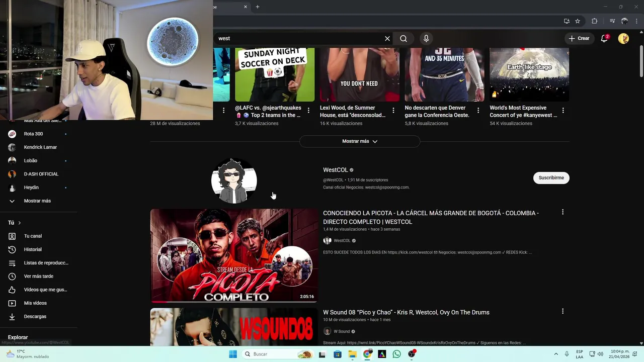This screenshot has width=644, height=362.
Task: Install page as app icon in address bar
Action: pyautogui.click(x=567, y=21)
